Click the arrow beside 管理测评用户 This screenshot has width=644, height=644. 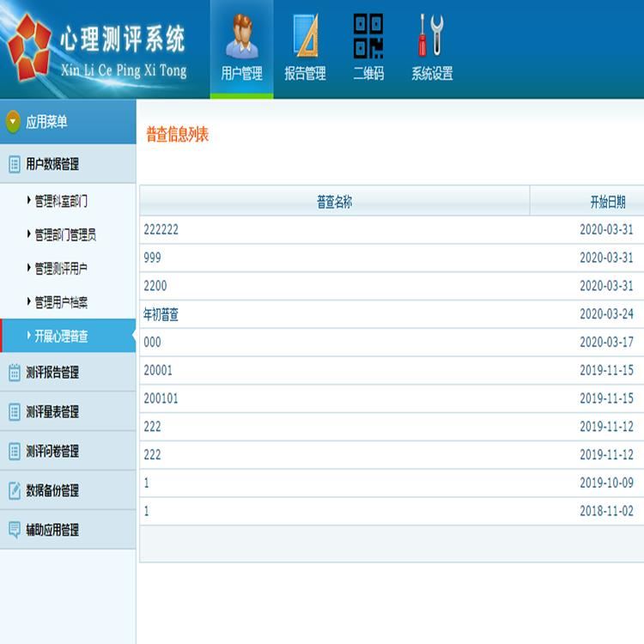[28, 268]
